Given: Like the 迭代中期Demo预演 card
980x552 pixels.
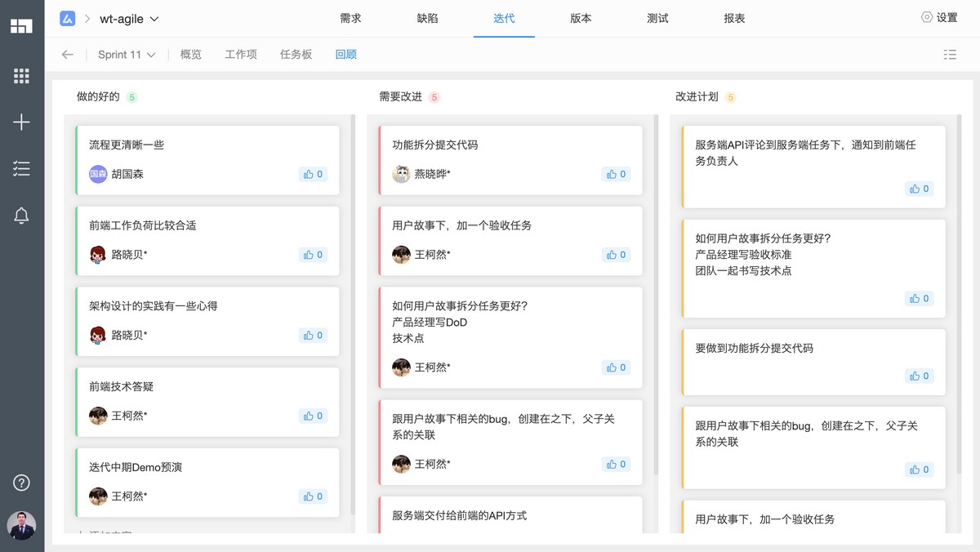Looking at the screenshot, I should pos(313,496).
